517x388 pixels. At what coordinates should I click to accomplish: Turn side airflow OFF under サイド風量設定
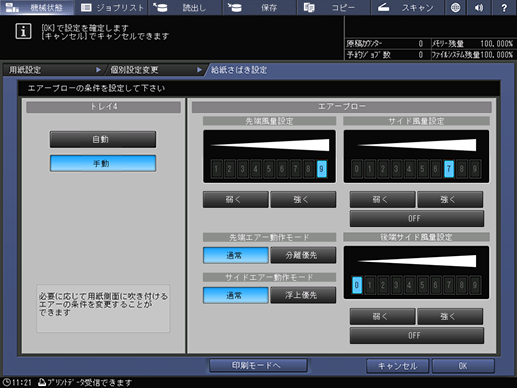click(417, 218)
